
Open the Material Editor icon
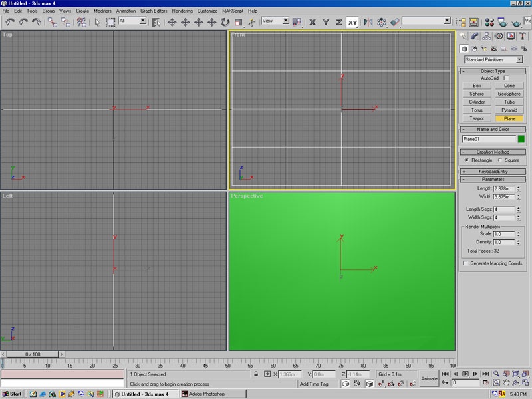pos(489,22)
